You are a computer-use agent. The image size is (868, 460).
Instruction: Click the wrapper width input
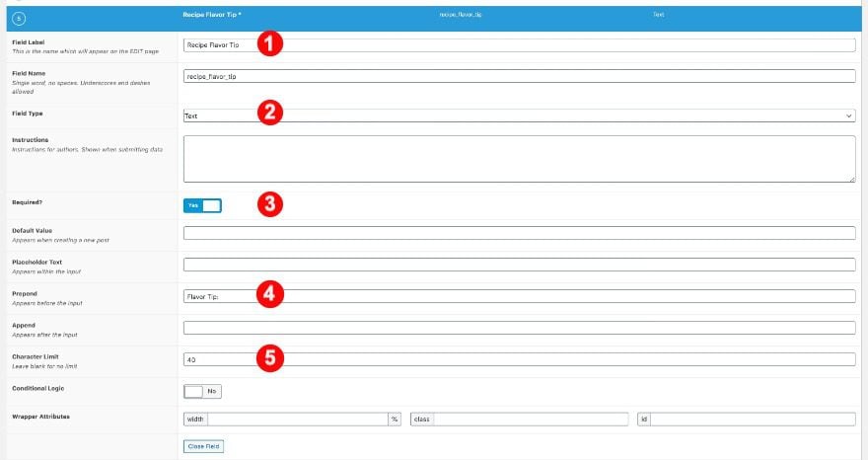pos(298,419)
